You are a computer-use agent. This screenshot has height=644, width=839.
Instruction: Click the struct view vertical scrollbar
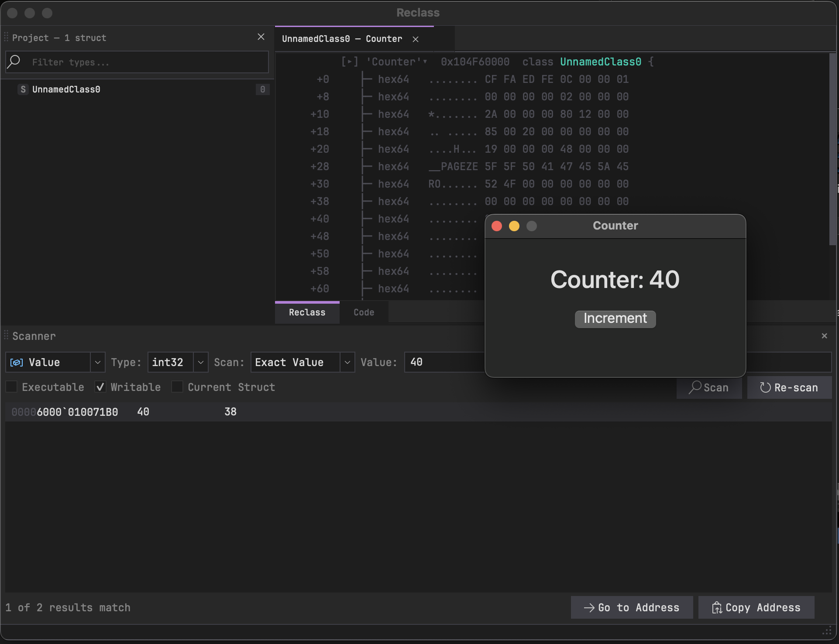pos(833,149)
